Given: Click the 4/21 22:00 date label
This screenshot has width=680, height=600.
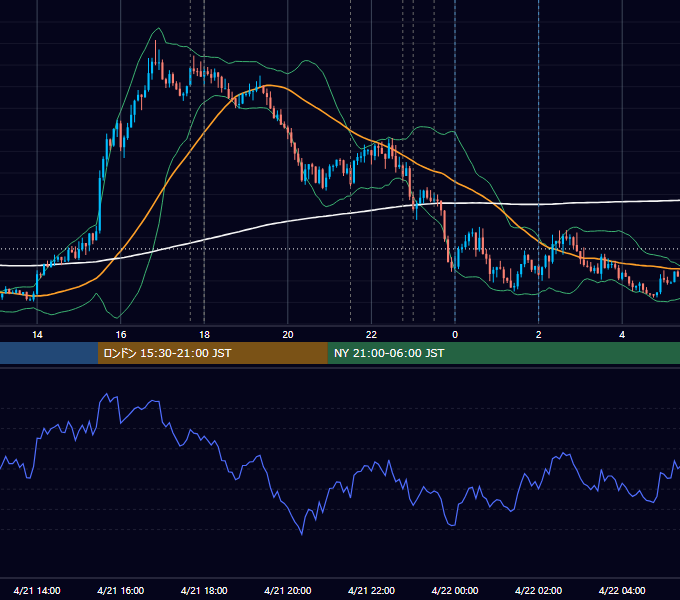Looking at the screenshot, I should [371, 590].
